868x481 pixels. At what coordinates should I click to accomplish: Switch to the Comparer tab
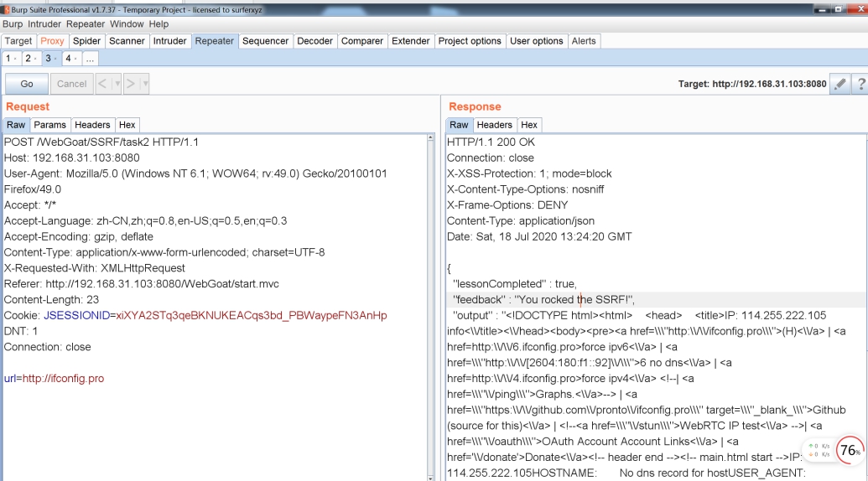(x=362, y=41)
